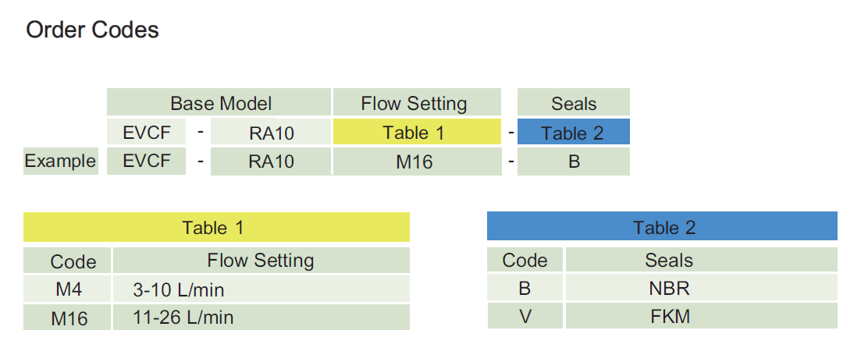Select the Base Model header cell
868x355 pixels.
click(221, 103)
